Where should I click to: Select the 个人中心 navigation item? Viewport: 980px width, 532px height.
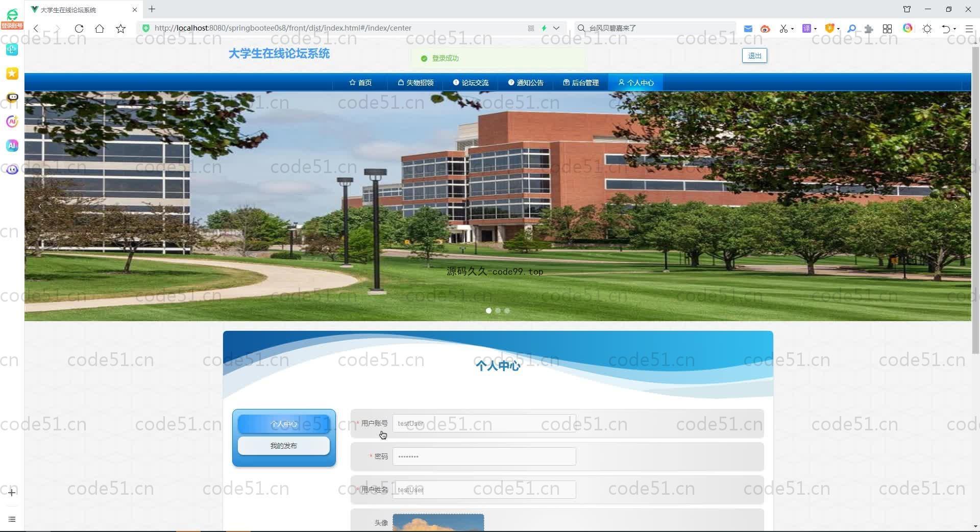point(635,83)
